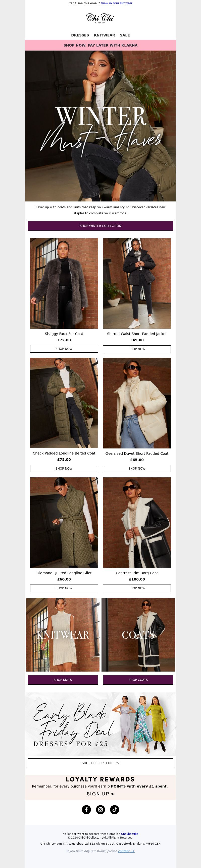Open the TikTok social icon

click(x=115, y=809)
